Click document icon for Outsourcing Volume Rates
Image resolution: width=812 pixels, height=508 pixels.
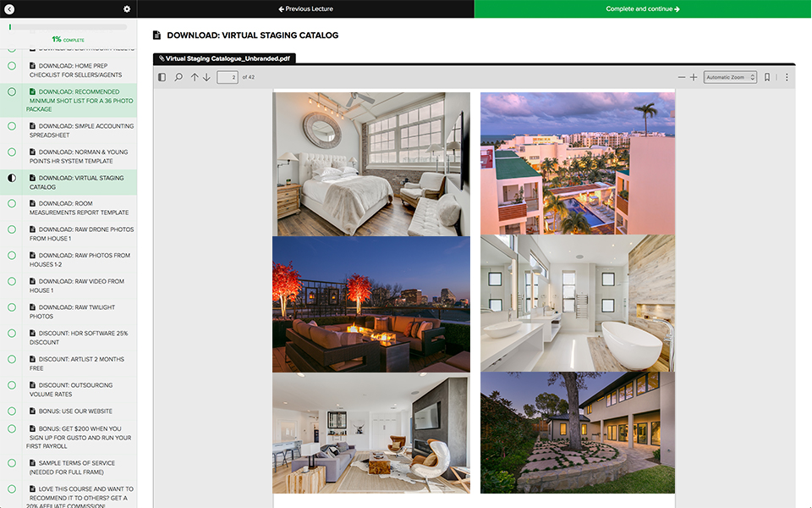pos(33,385)
